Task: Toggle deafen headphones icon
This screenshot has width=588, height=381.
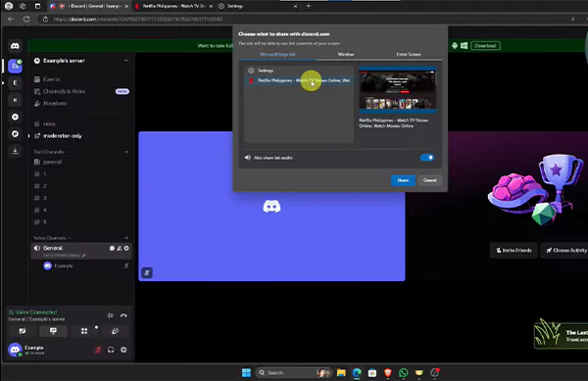Action: (111, 350)
